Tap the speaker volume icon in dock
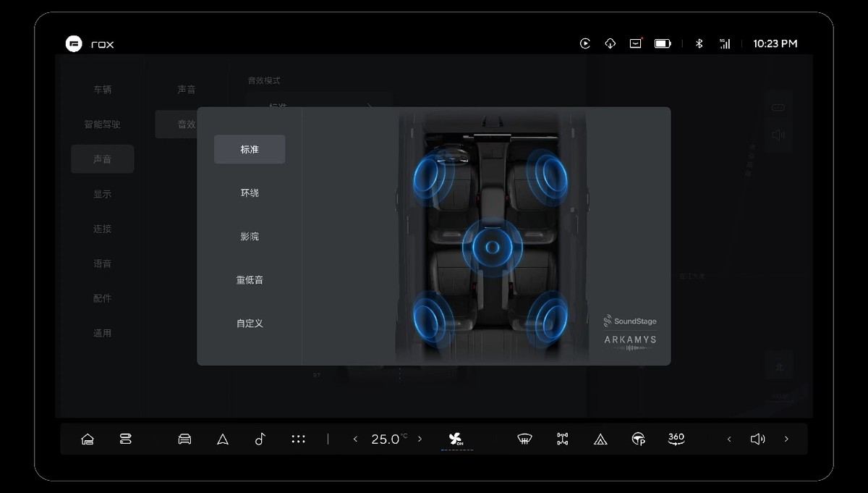 click(x=757, y=439)
